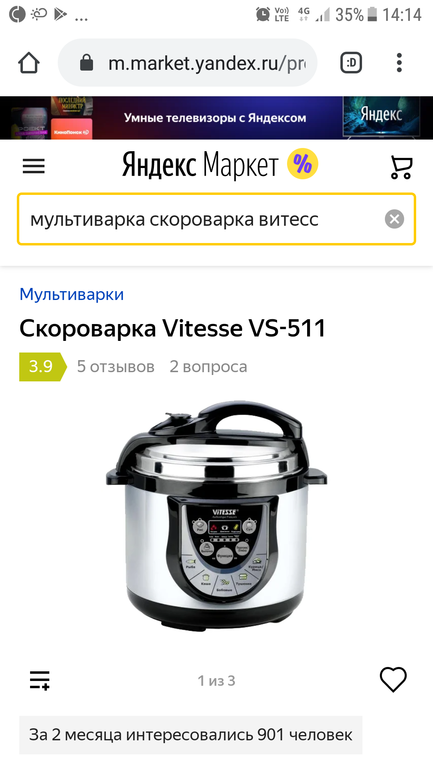Tap the site lock icon in address bar
Image resolution: width=433 pixels, height=770 pixels.
click(86, 63)
